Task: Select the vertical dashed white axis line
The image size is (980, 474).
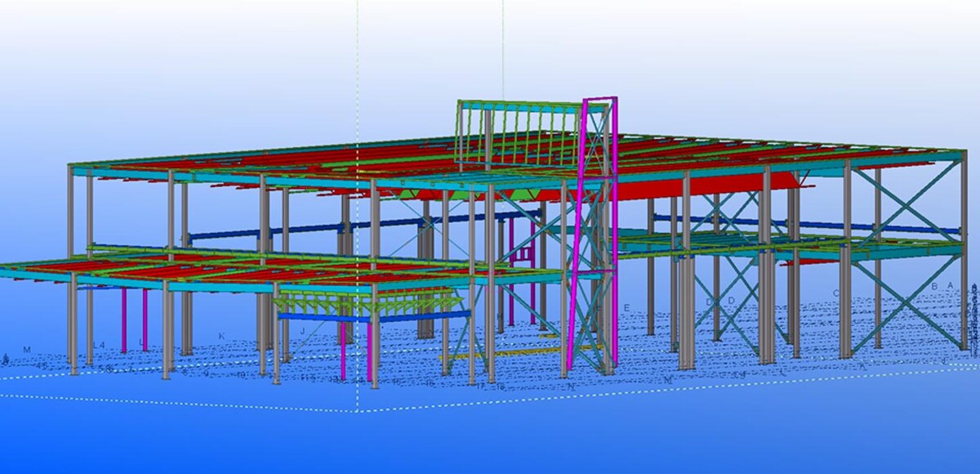Action: point(358,82)
